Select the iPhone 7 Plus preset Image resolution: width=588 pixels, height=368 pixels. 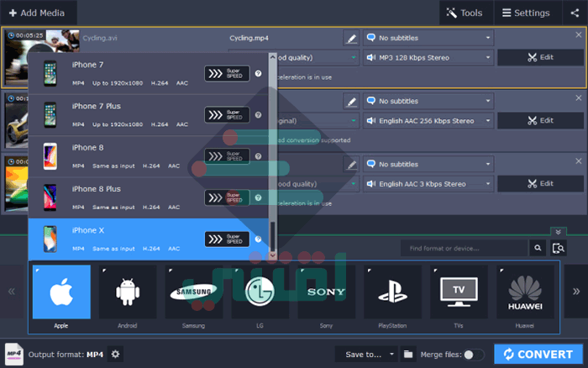(x=149, y=115)
